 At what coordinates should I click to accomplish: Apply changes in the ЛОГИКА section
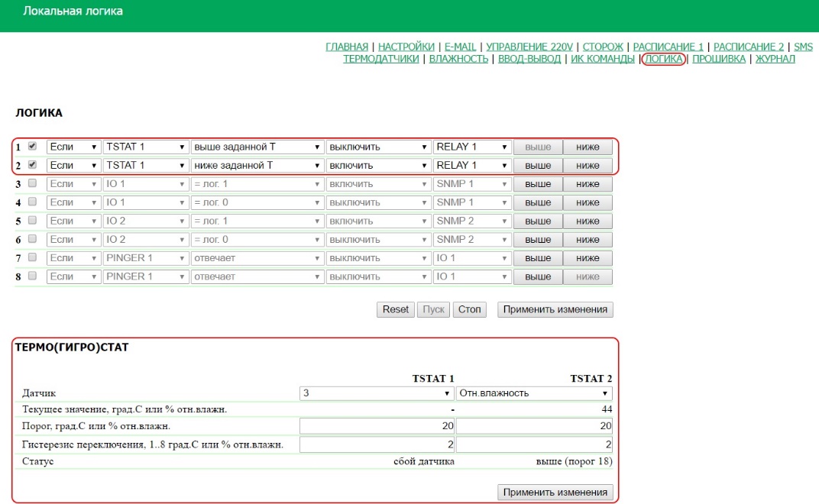(555, 309)
